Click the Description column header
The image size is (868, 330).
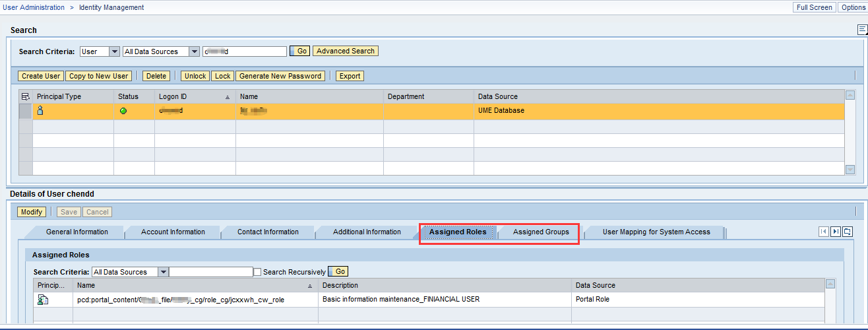click(x=445, y=285)
